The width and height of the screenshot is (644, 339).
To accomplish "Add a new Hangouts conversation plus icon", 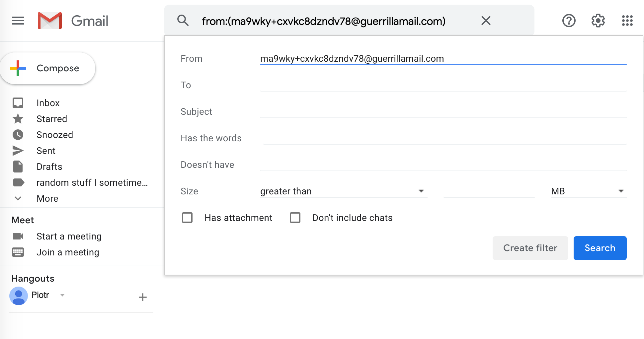I will (143, 297).
